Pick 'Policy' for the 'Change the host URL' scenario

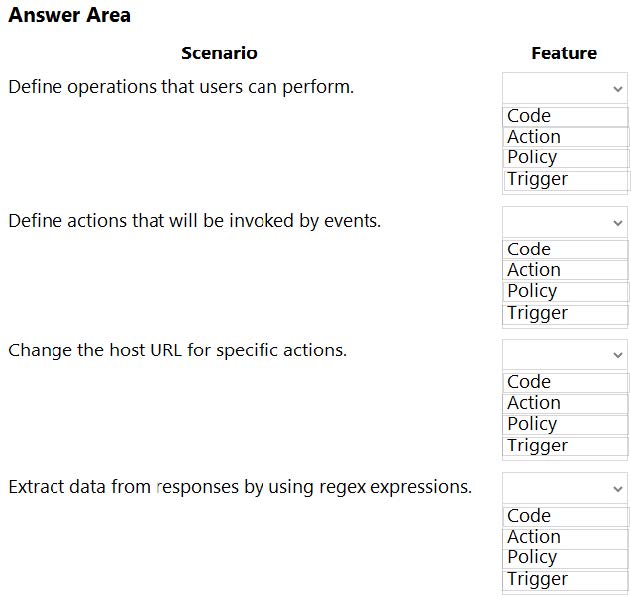pos(565,424)
